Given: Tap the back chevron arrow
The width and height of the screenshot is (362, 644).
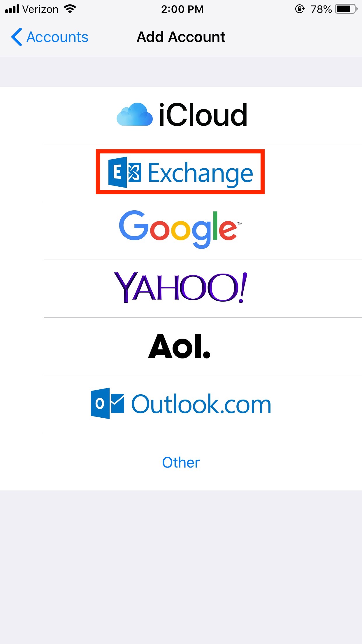Looking at the screenshot, I should 17,37.
